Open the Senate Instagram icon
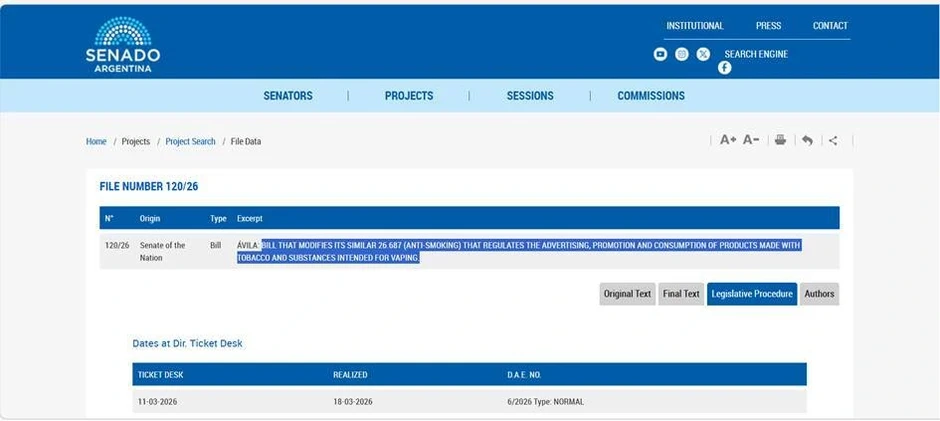This screenshot has width=940, height=421. (x=682, y=54)
